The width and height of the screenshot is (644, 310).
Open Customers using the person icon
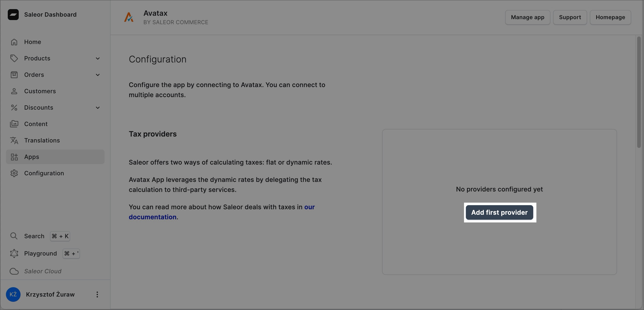tap(14, 91)
